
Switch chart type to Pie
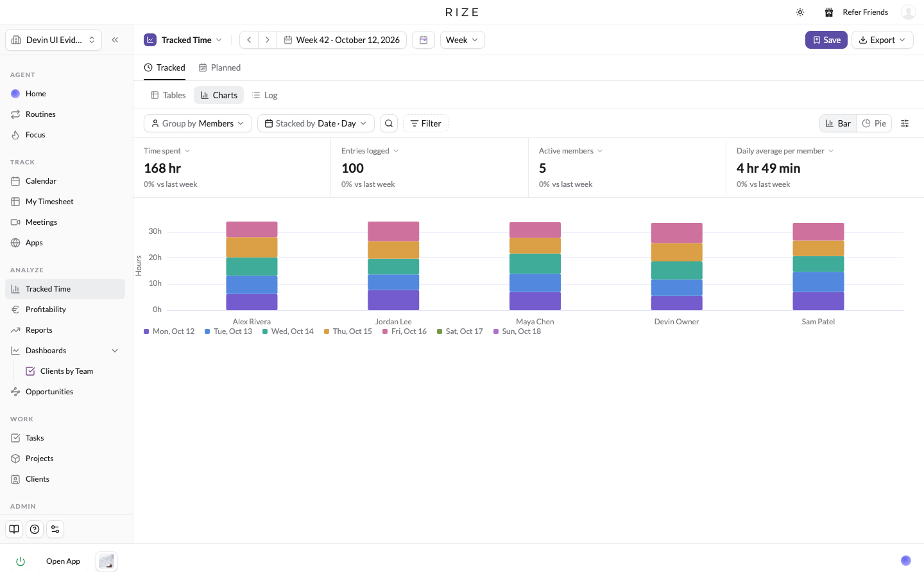874,123
